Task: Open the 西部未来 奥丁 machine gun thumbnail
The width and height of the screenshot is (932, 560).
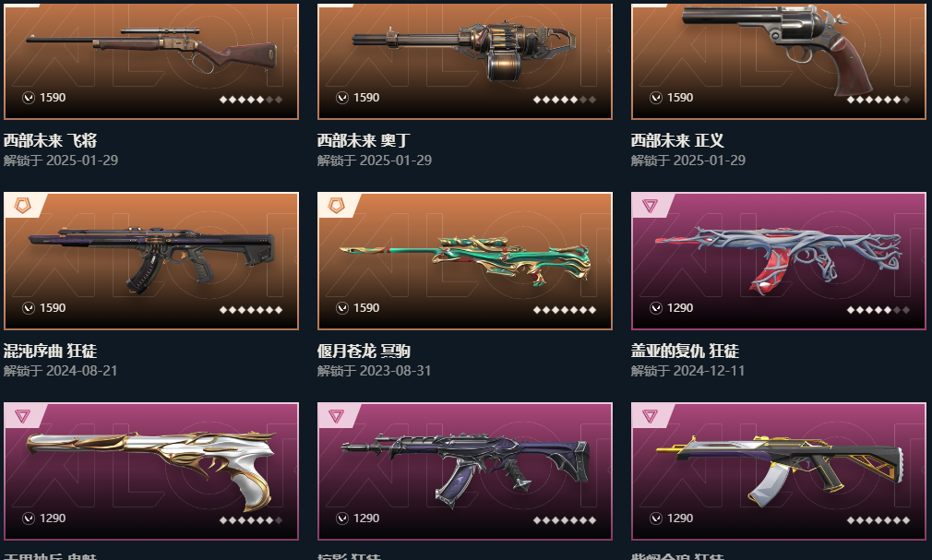Action: click(465, 61)
